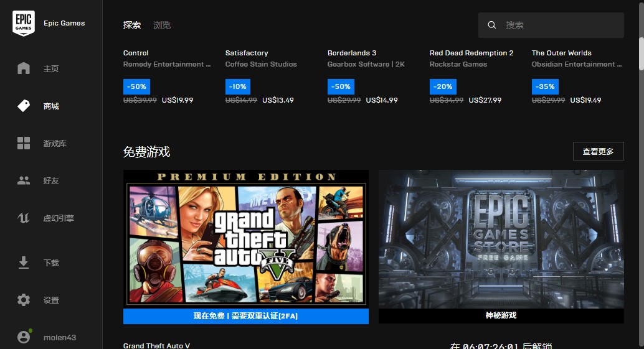644x349 pixels.
Task: Switch to the 浏览 (Browse) tab
Action: coord(162,25)
